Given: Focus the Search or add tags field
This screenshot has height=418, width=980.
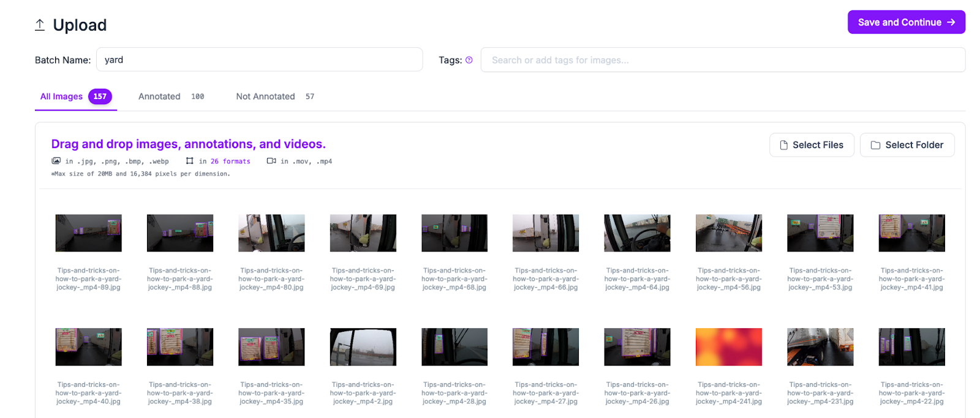Looking at the screenshot, I should [x=723, y=60].
